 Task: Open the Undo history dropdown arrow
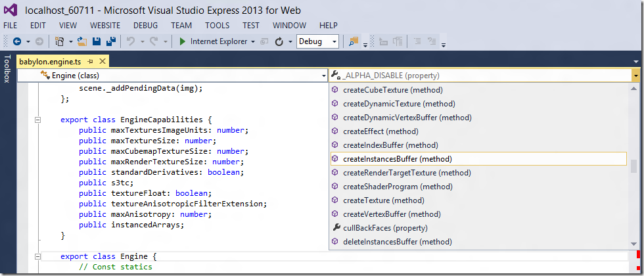[142, 42]
